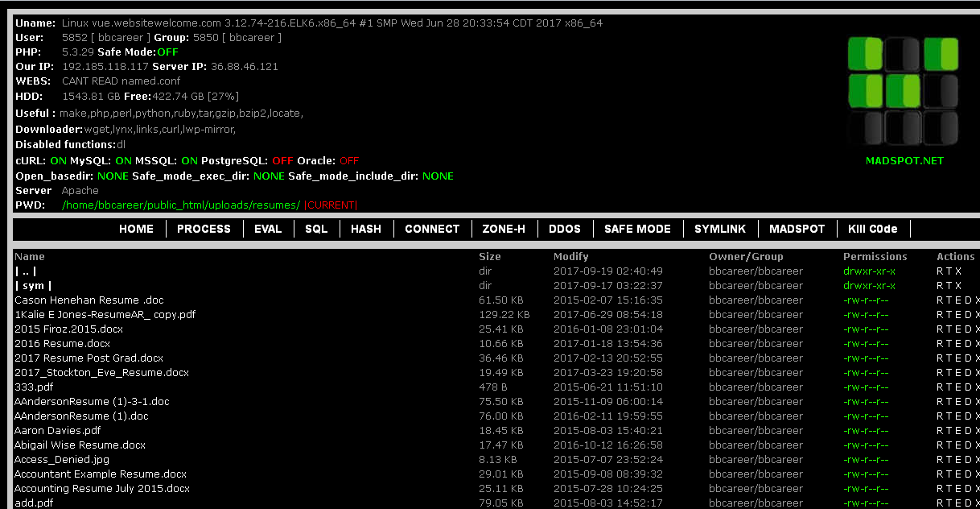Open the CONNECT back-connect panel
Screen dimensions: 980x509
tap(432, 229)
